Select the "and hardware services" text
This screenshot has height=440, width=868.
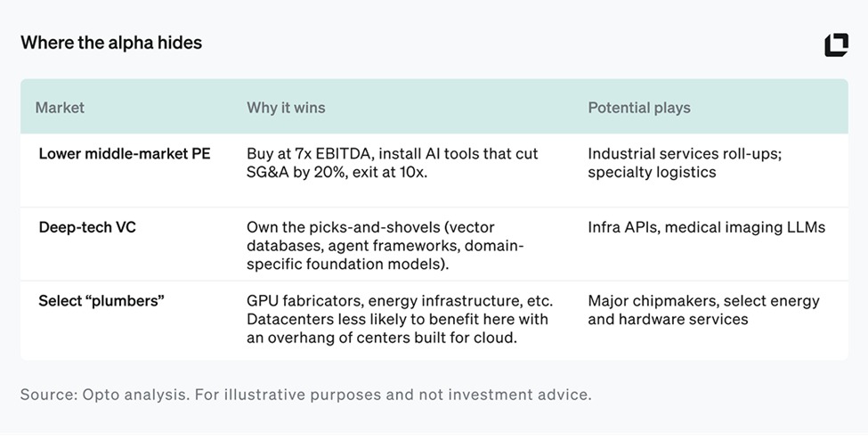pos(668,319)
